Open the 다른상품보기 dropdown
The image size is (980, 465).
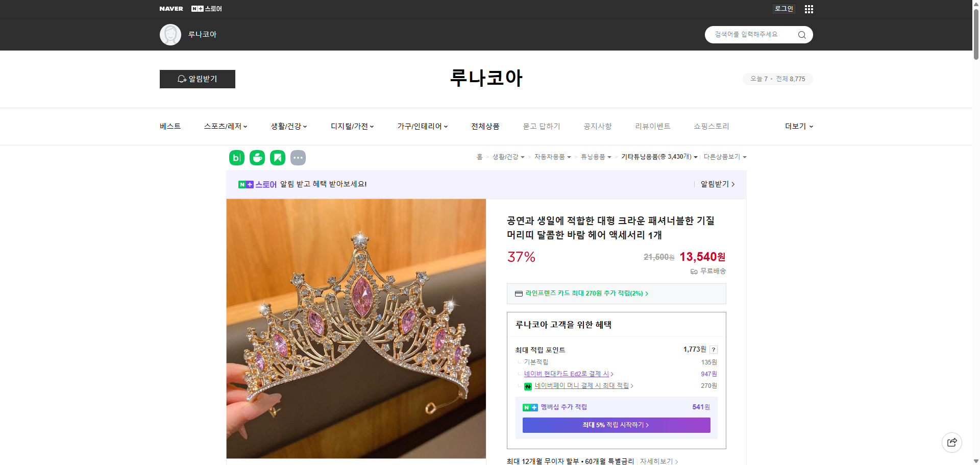pyautogui.click(x=725, y=157)
